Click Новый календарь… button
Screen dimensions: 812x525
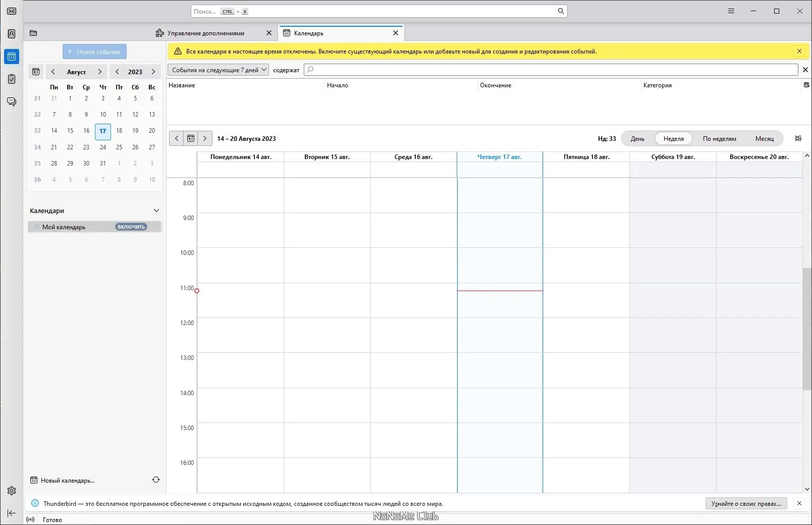[63, 481]
